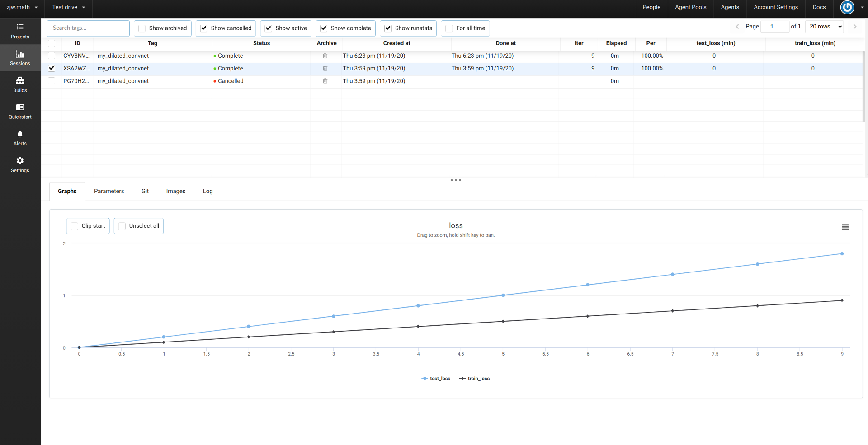The height and width of the screenshot is (445, 868).
Task: Sort by the test_loss (min) column header
Action: [716, 43]
